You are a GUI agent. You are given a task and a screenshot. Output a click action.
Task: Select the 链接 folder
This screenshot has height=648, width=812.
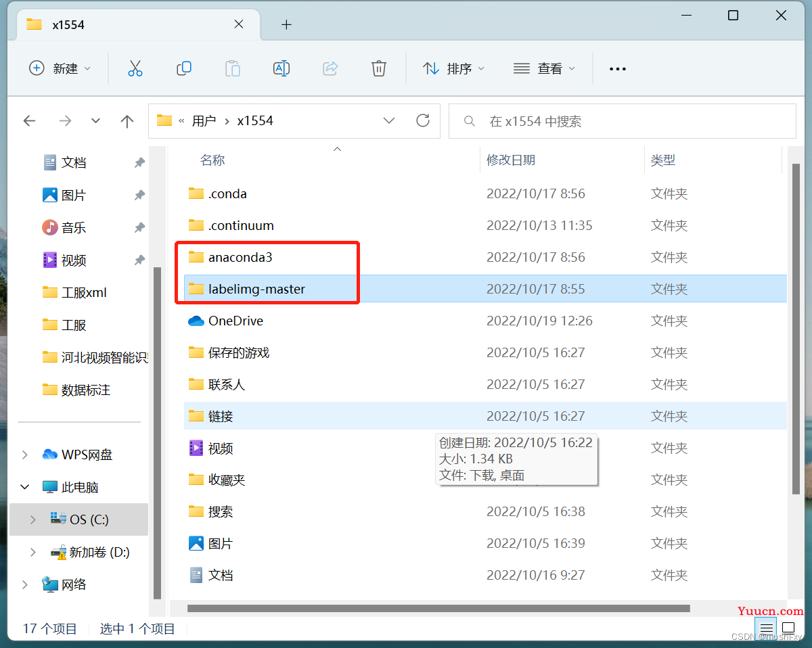(x=485, y=416)
